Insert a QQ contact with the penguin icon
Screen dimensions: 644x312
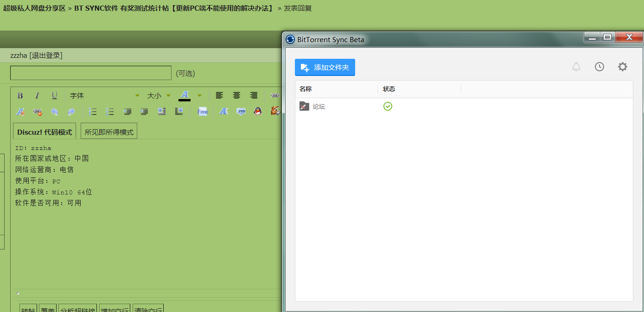point(258,112)
